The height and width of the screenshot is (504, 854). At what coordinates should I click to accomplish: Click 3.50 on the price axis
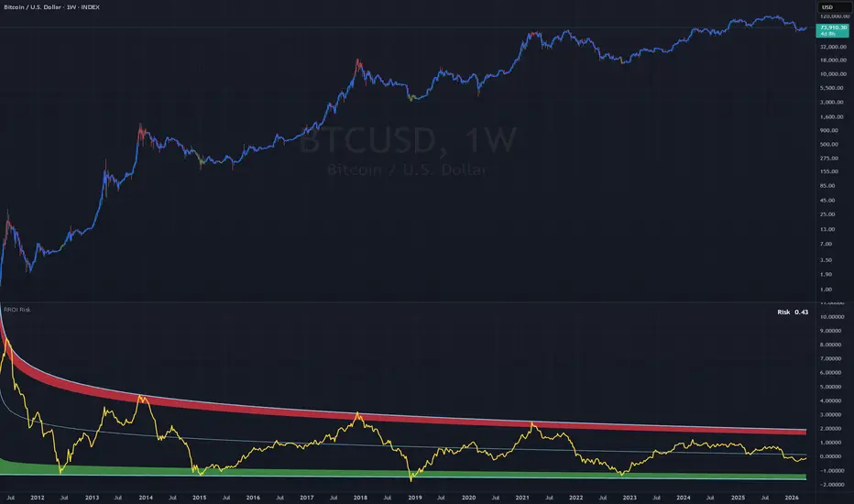(826, 260)
